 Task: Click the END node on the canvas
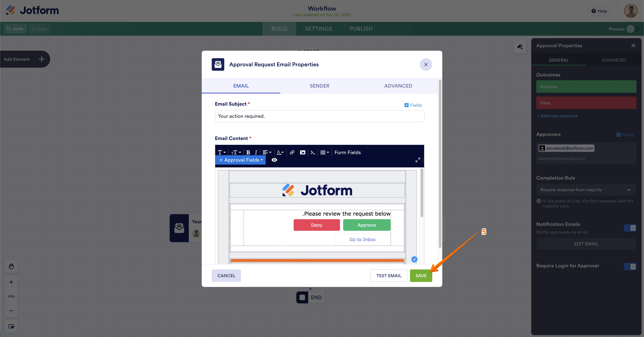click(310, 298)
